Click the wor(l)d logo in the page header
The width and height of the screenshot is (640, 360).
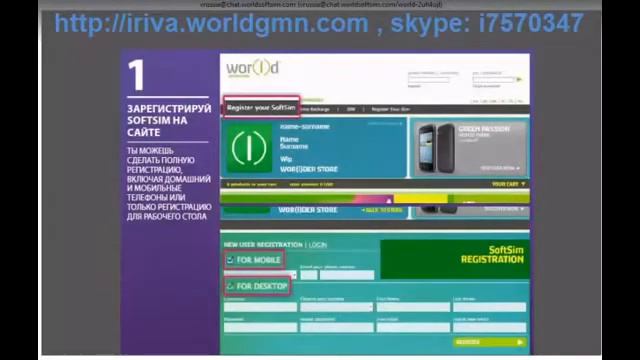[x=253, y=68]
